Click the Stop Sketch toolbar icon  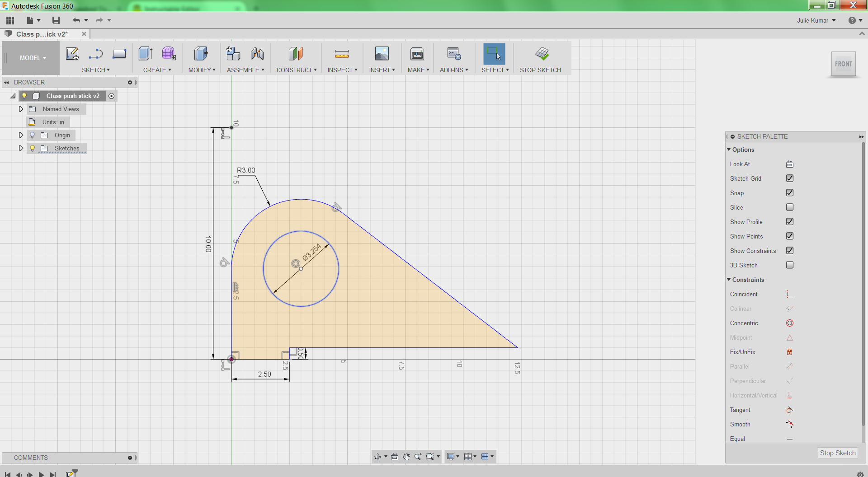click(x=542, y=54)
